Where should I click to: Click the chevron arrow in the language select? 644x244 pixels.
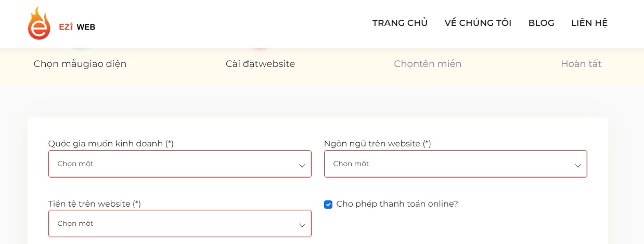click(577, 166)
